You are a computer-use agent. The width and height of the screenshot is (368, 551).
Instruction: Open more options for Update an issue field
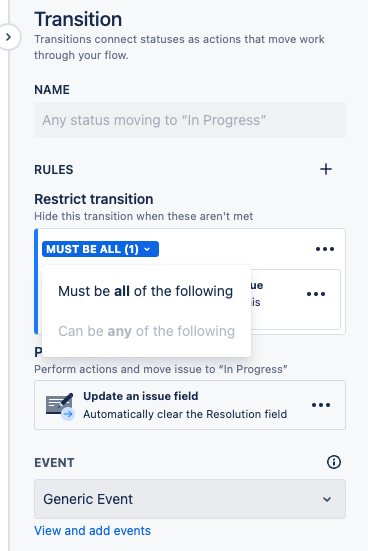point(321,405)
